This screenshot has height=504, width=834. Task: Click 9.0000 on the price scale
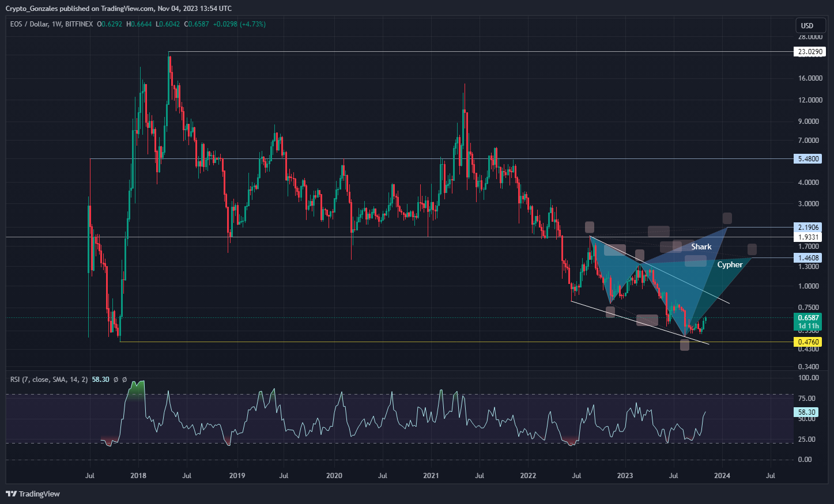pos(809,122)
